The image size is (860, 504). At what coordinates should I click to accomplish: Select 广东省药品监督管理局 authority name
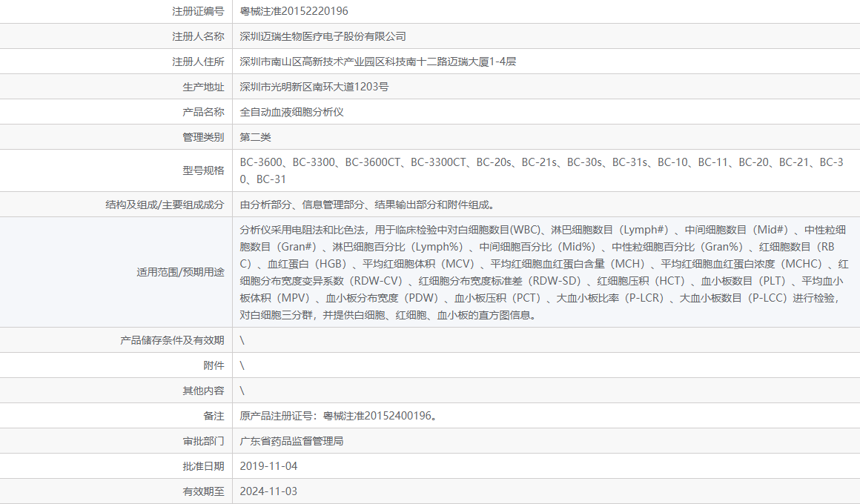tap(292, 441)
